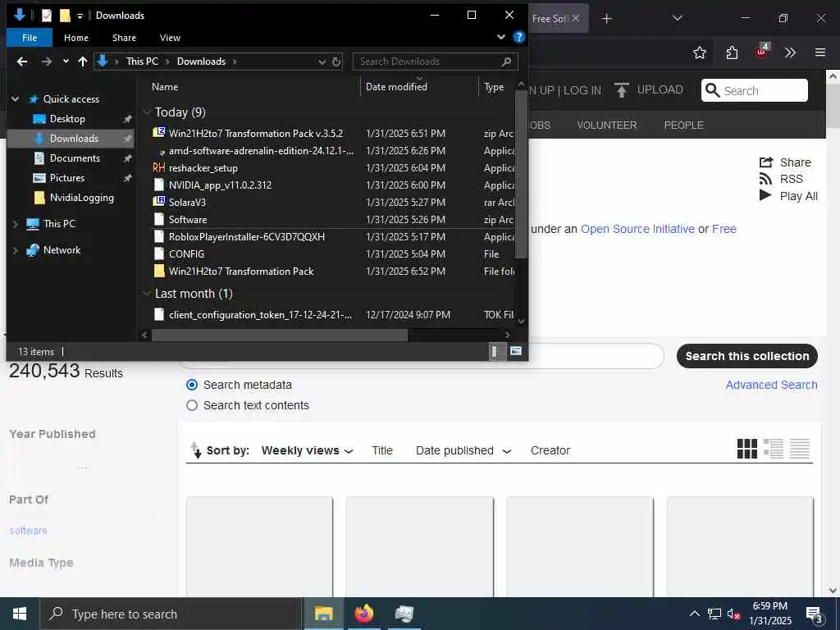Click the Forward arrow in File Explorer
Viewport: 840px width, 630px height.
coord(47,62)
